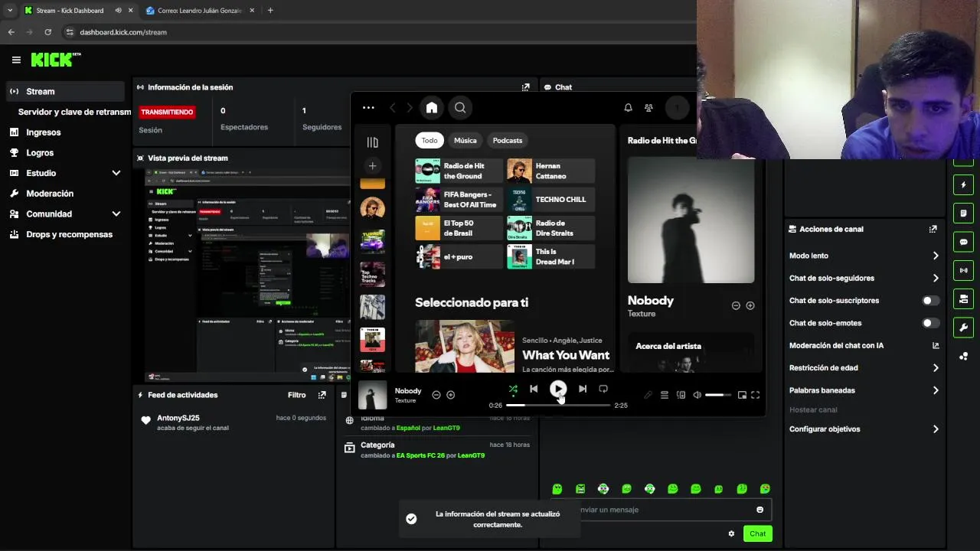Image resolution: width=980 pixels, height=551 pixels.
Task: Toggle Chat de solo-emotes switch
Action: [930, 323]
